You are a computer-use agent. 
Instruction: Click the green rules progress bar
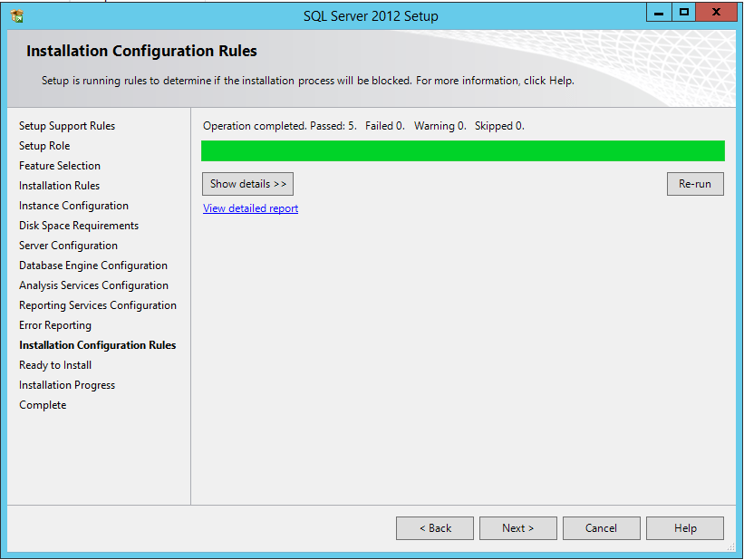pyautogui.click(x=462, y=150)
